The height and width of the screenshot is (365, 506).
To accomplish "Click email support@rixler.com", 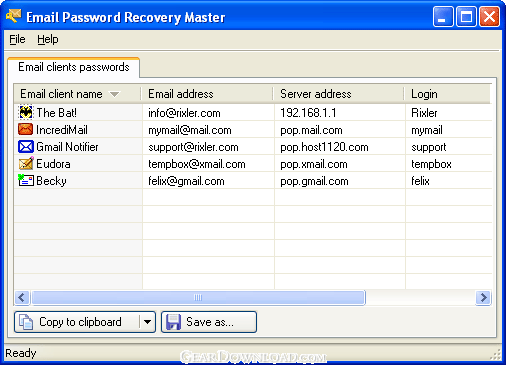I will pyautogui.click(x=193, y=147).
